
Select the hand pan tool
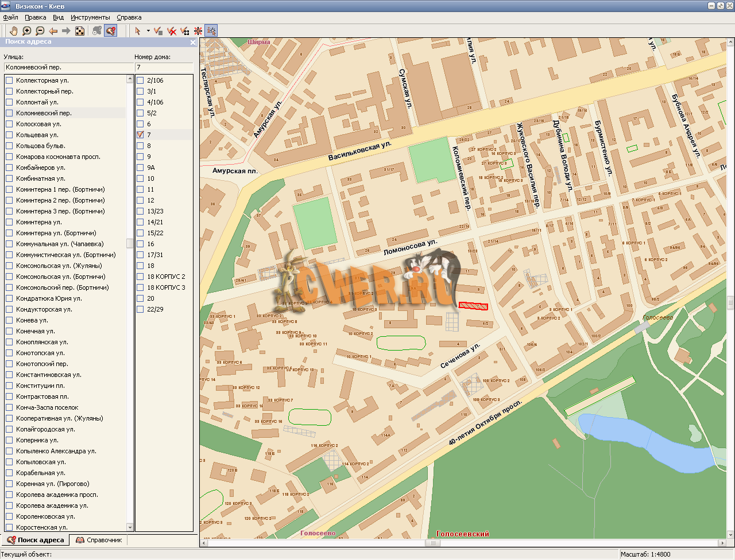(x=13, y=31)
